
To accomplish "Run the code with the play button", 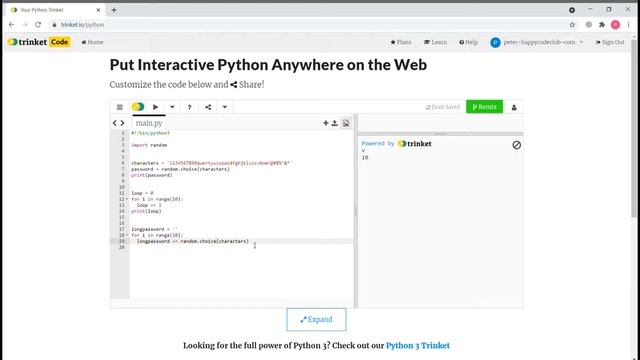I will (x=156, y=107).
